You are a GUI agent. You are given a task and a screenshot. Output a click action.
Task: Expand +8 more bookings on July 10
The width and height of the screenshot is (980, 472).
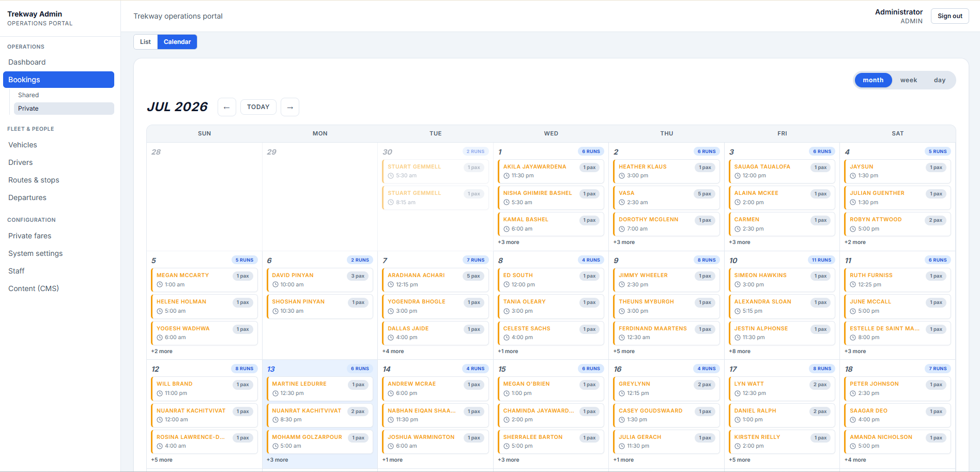coord(740,351)
